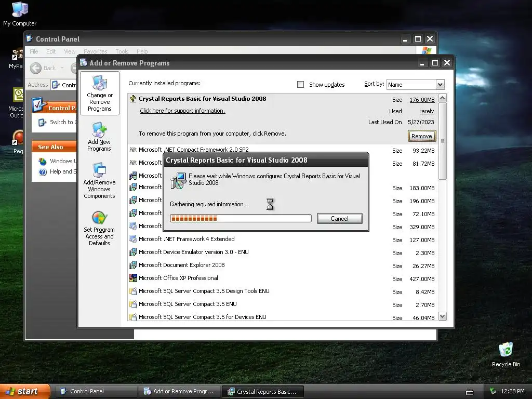This screenshot has width=532, height=399.
Task: Click here for support information link
Action: (x=182, y=111)
